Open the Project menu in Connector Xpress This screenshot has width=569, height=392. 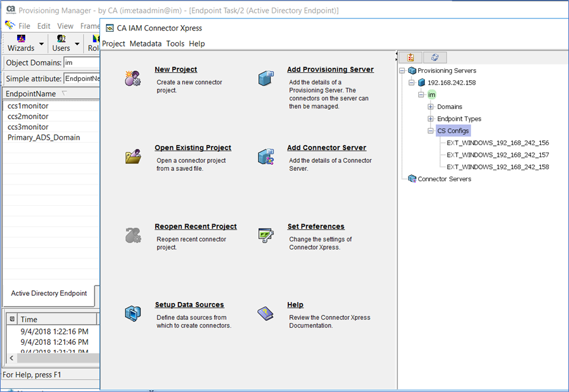(x=113, y=43)
